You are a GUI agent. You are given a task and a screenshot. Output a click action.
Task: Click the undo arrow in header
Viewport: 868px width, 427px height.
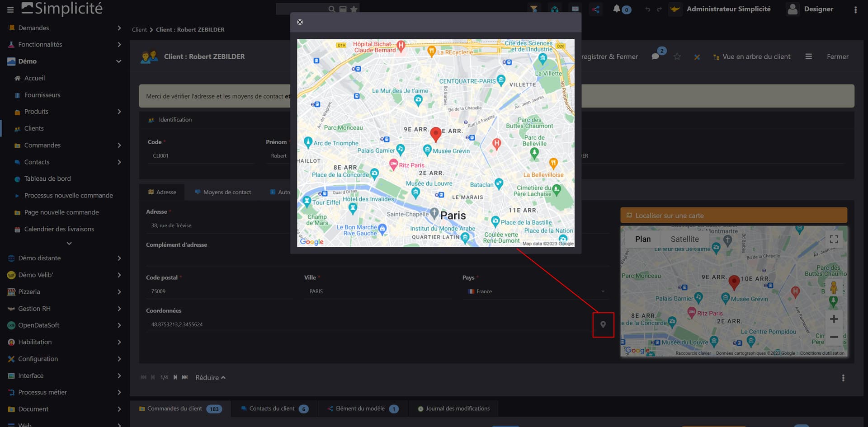coord(648,9)
